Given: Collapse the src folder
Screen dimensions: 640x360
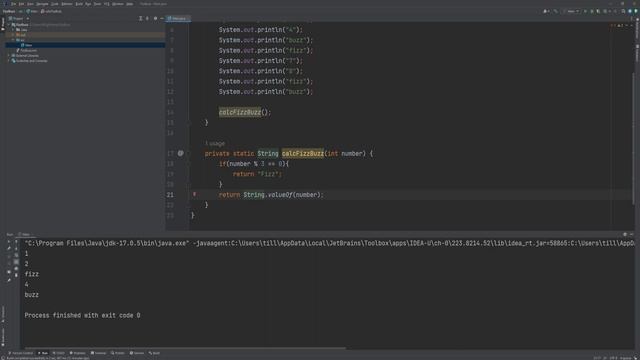Looking at the screenshot, I should coord(13,40).
